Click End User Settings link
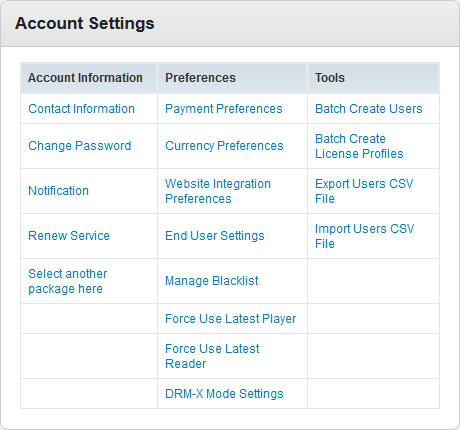Image resolution: width=460 pixels, height=430 pixels. [x=215, y=236]
